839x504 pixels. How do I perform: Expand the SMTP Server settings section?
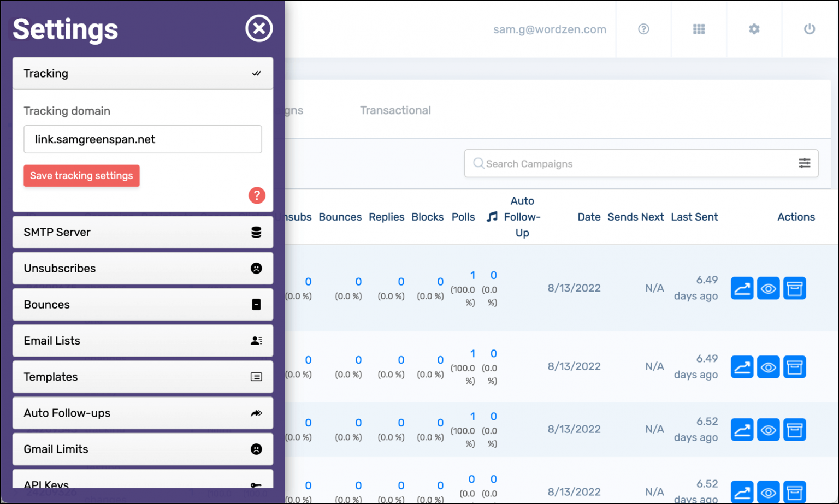coord(142,232)
